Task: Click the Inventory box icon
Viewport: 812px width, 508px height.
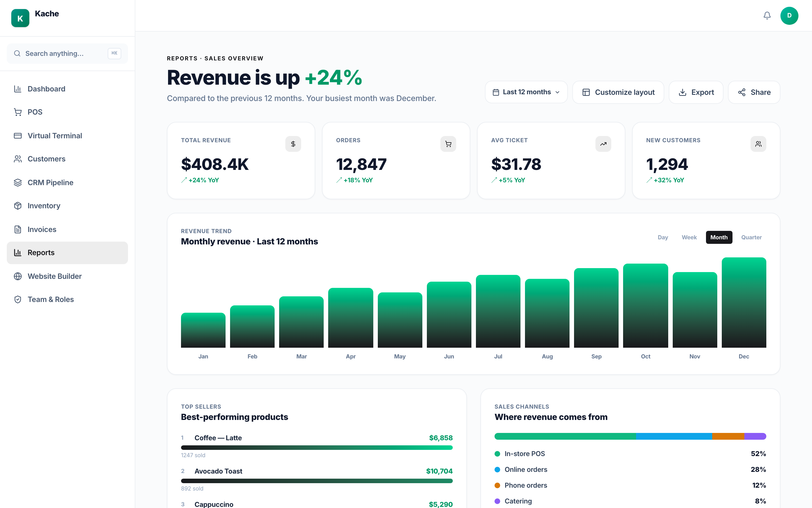Action: (18, 206)
